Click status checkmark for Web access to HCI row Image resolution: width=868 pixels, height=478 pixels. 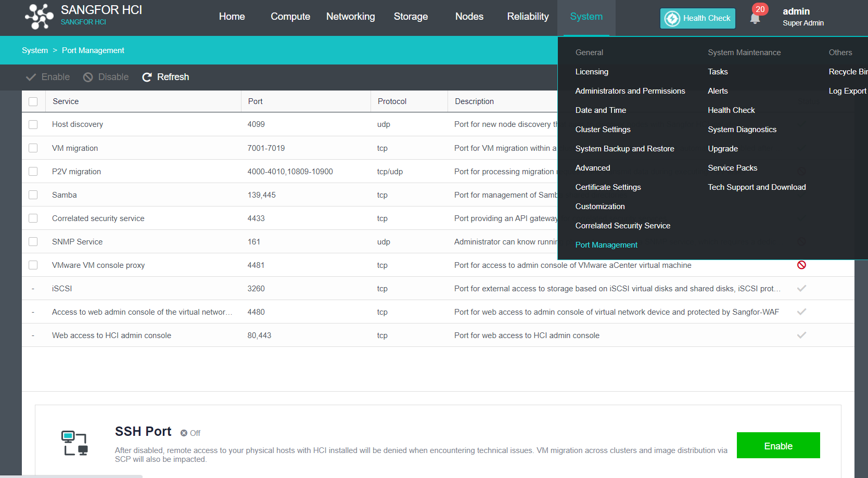[801, 335]
